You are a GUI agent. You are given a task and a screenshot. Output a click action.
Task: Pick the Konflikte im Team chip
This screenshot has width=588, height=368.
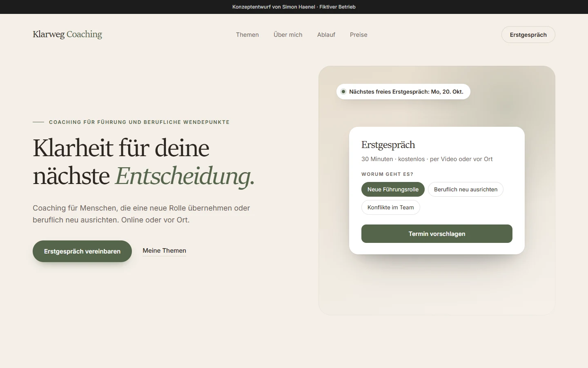pos(390,207)
